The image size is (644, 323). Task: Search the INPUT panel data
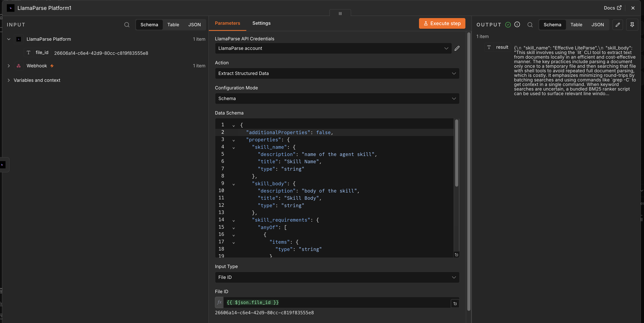tap(127, 25)
